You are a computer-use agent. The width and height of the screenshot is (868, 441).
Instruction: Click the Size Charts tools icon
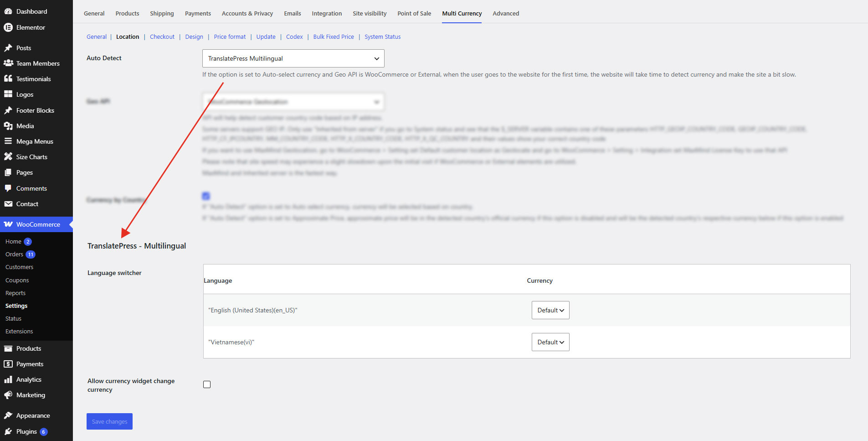point(8,157)
